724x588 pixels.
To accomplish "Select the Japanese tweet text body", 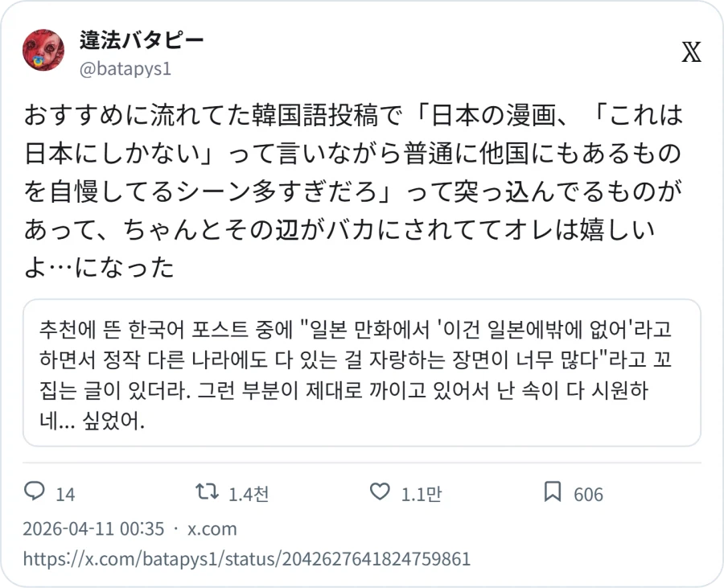I will (x=354, y=189).
